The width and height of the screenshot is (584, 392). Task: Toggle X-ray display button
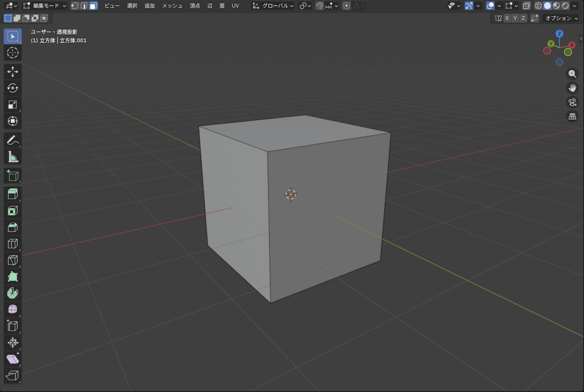coord(525,6)
